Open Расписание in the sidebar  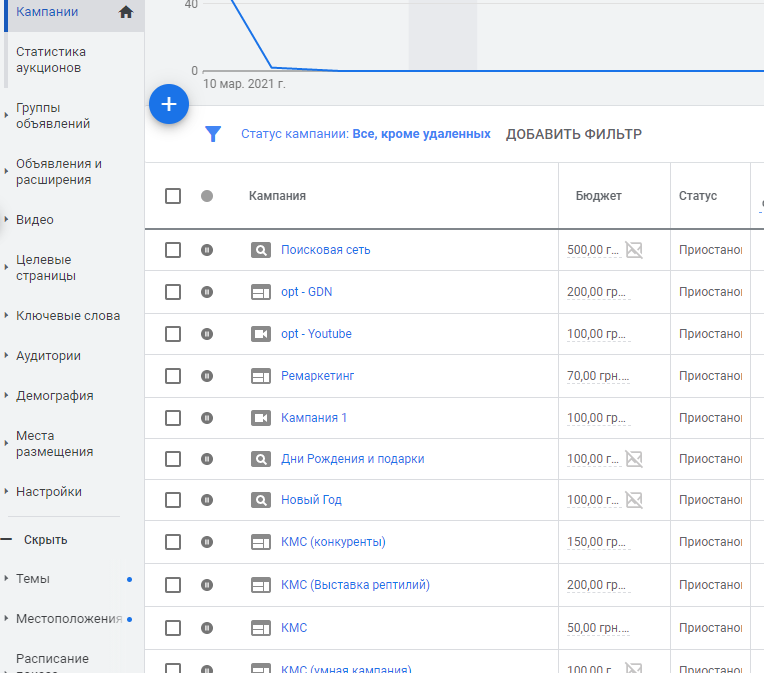[x=52, y=659]
